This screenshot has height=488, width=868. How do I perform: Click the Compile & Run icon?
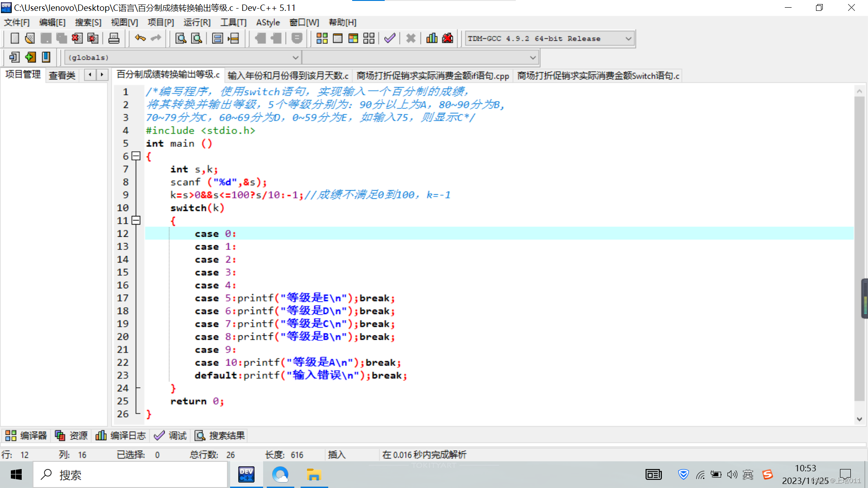coord(353,38)
